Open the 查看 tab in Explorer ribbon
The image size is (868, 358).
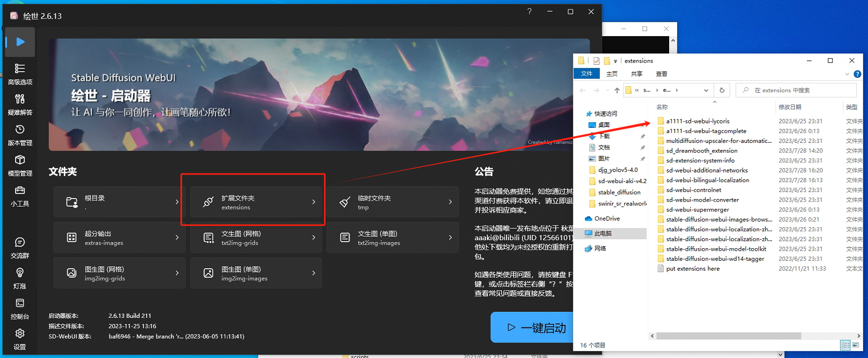point(662,74)
